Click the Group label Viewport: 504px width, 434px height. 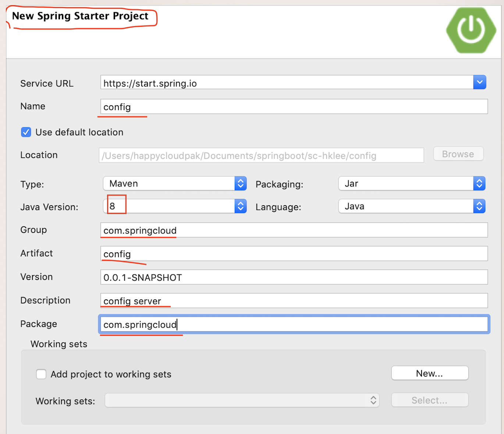coord(34,230)
